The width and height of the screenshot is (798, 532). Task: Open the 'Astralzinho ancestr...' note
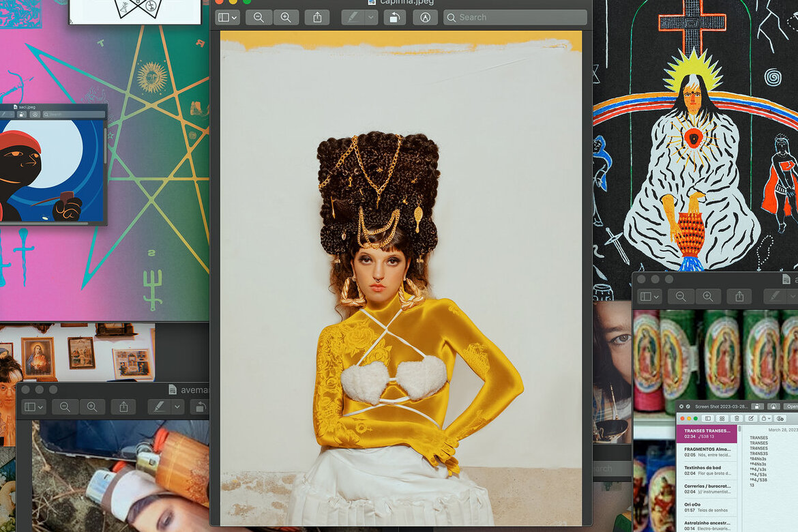pos(707,525)
